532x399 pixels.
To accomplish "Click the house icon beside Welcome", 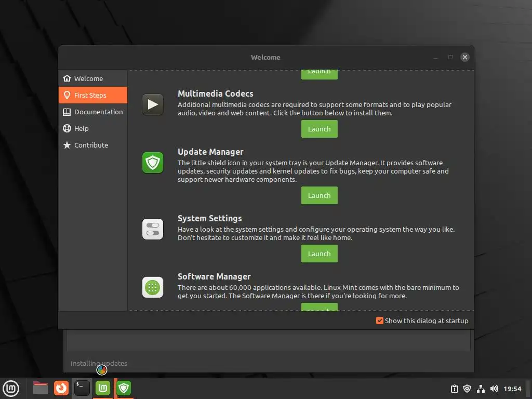I will (x=67, y=78).
